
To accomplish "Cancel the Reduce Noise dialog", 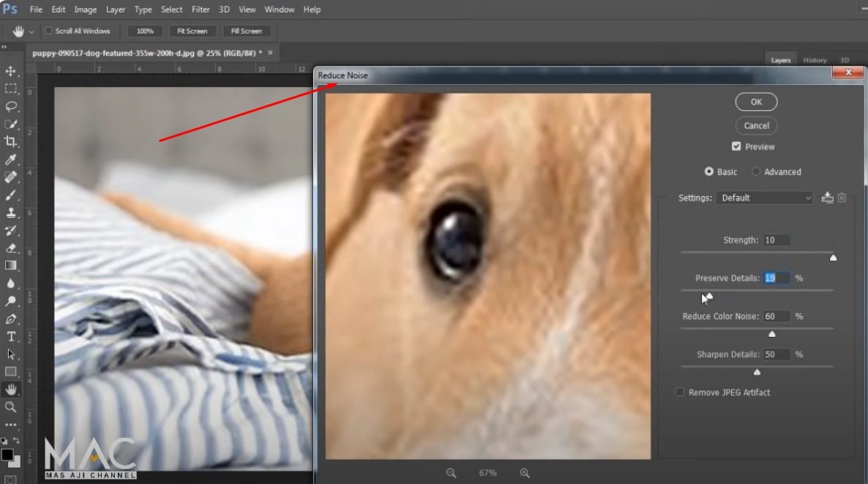I will pos(756,126).
